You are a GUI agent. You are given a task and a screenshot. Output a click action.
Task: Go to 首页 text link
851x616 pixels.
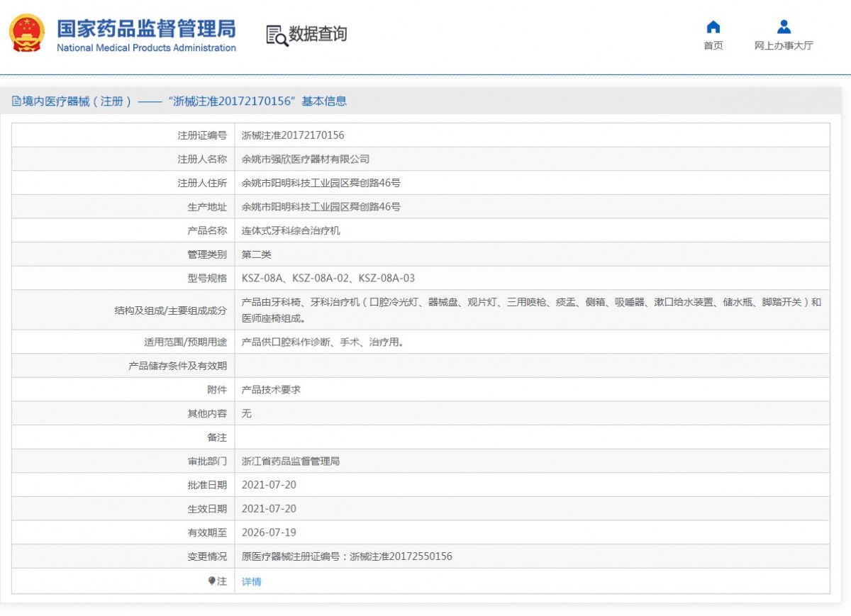[713, 46]
